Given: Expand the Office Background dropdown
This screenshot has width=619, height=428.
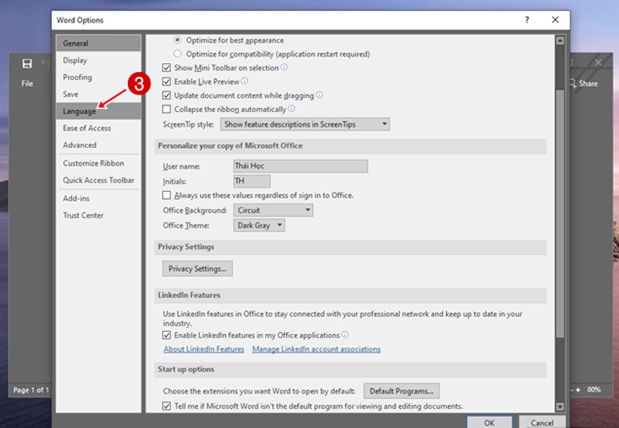Looking at the screenshot, I should [x=273, y=210].
